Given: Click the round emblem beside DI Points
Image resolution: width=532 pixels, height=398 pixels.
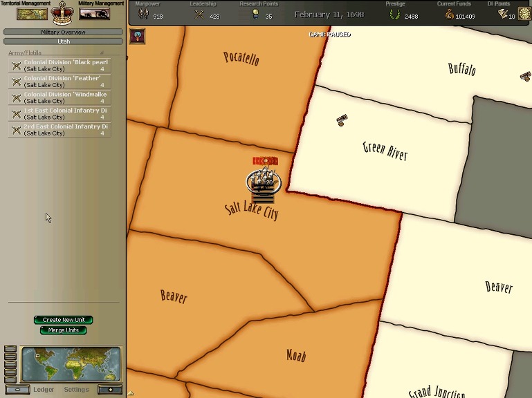Looking at the screenshot, I should pos(524,14).
